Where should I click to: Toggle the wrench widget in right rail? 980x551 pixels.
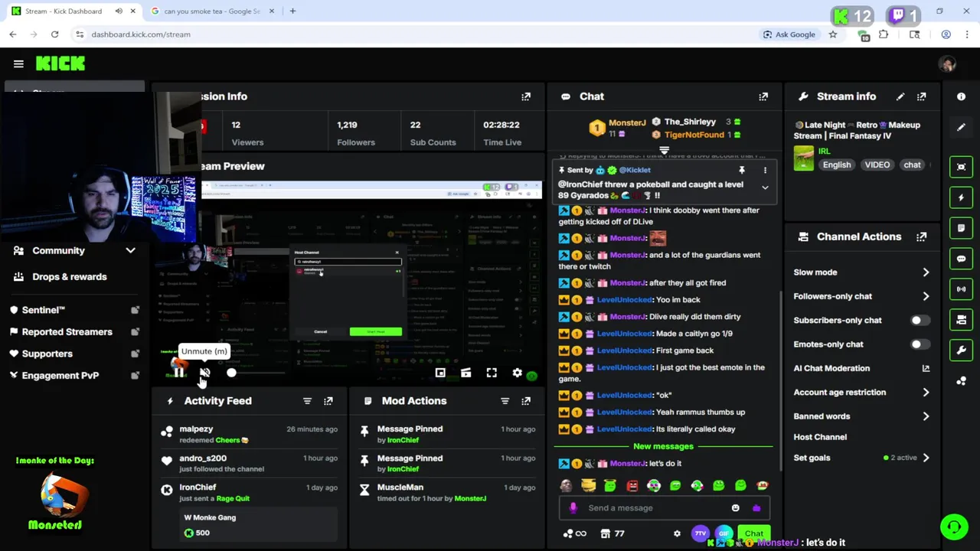coord(961,350)
